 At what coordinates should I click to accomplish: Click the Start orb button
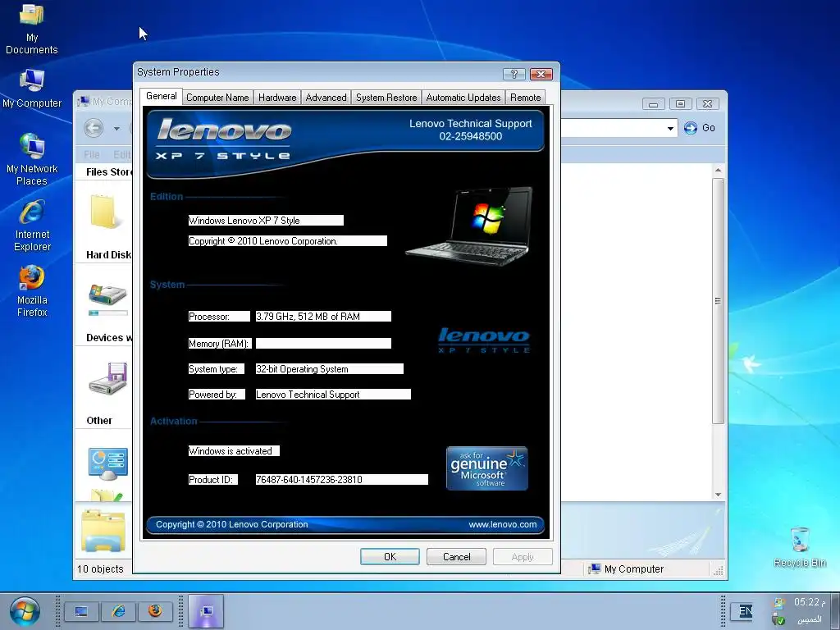pyautogui.click(x=25, y=610)
